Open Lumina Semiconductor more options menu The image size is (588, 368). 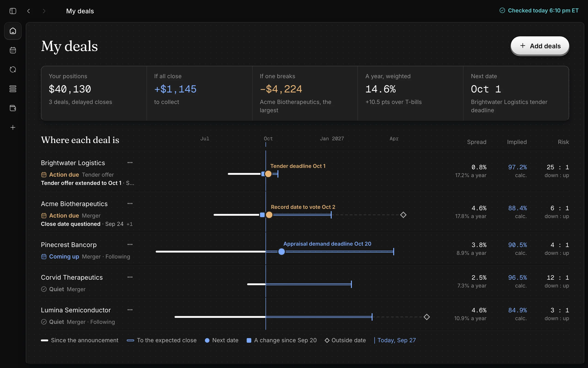point(130,310)
